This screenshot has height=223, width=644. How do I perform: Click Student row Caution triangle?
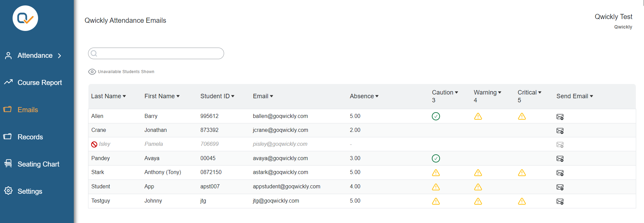click(436, 187)
